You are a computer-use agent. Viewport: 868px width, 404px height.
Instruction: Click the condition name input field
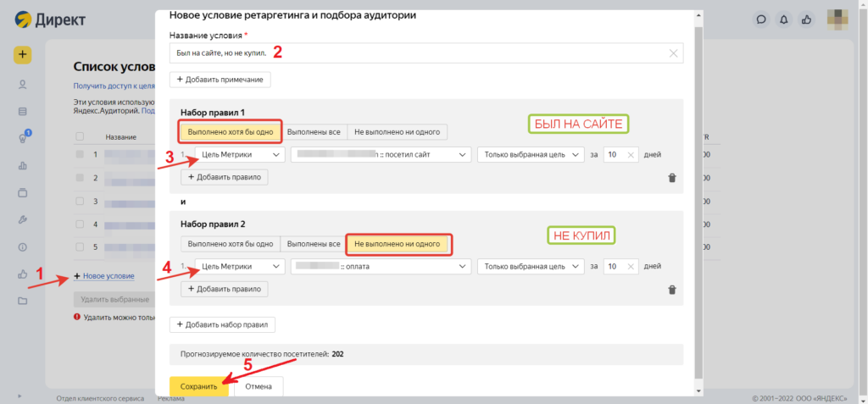(x=415, y=53)
